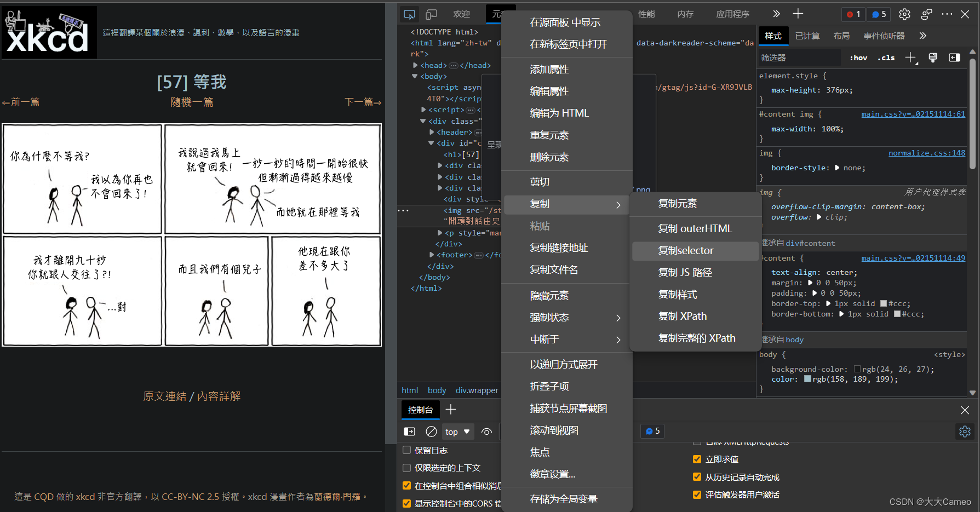Expand the margin shorthand triangle in #content
The height and width of the screenshot is (512, 980).
tap(810, 283)
